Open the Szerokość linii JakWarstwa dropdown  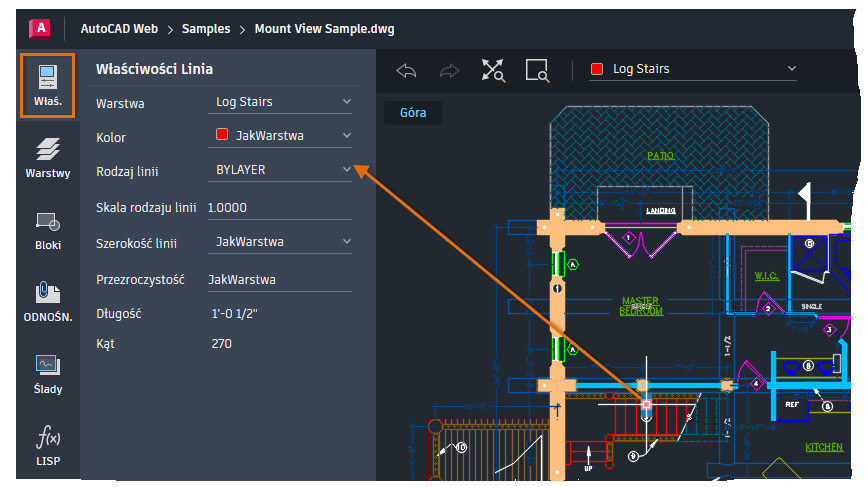(x=280, y=242)
